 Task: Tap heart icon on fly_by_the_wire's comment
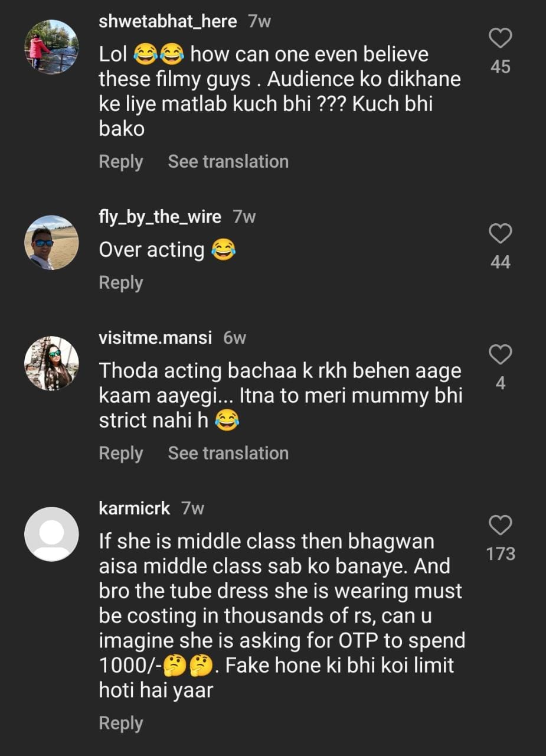click(x=500, y=234)
